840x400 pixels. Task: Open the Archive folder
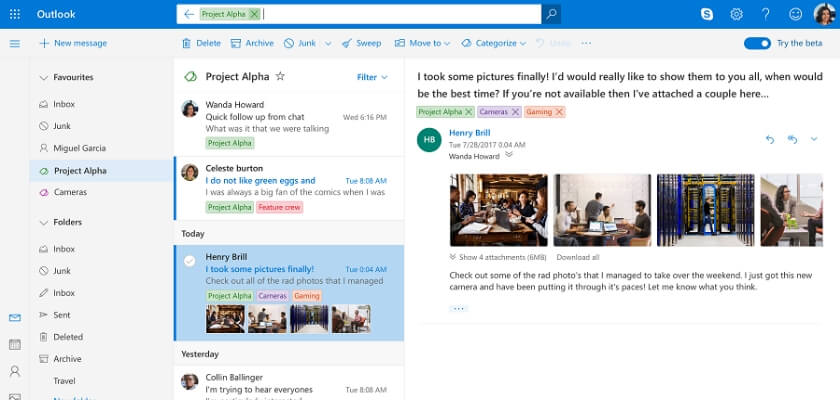61,359
